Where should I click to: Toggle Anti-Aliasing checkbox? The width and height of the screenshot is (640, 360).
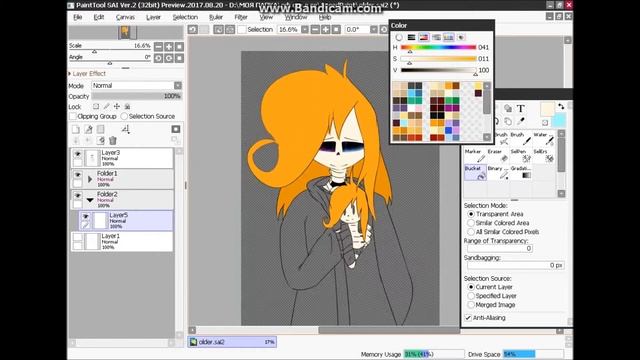pos(468,318)
